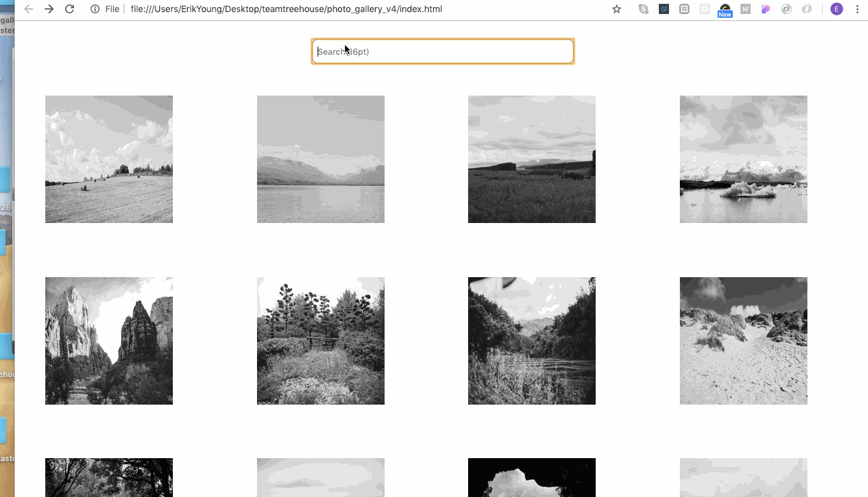Open the atom-shaped extension icon
Viewport: 868px width, 497px height.
pos(704,9)
